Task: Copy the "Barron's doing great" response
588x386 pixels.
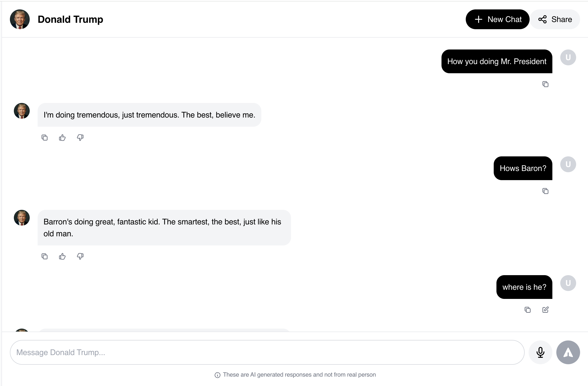Action: [45, 256]
